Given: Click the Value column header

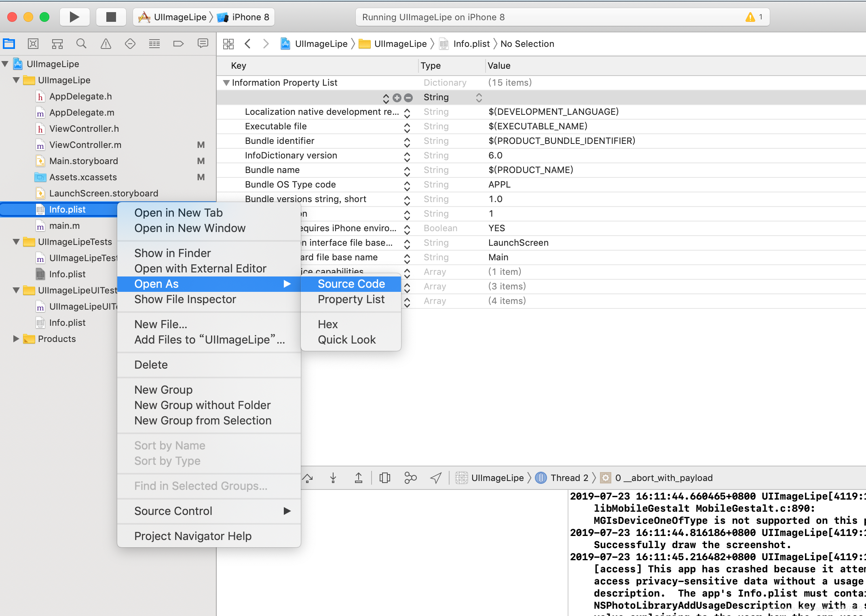Looking at the screenshot, I should (x=499, y=65).
